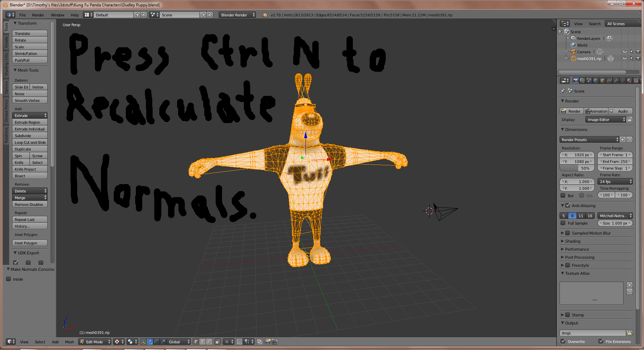644x350 pixels.
Task: Select face selection mode in 3D view header
Action: coord(209,342)
